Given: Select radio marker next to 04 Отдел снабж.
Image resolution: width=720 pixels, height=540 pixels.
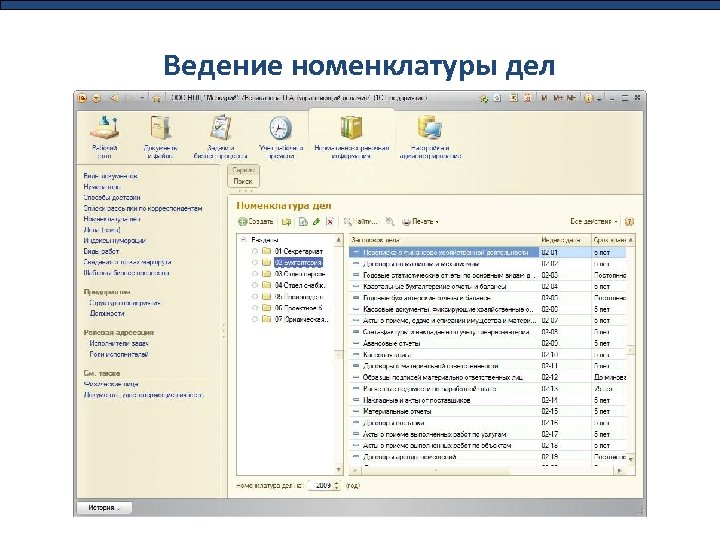Looking at the screenshot, I should click(x=255, y=285).
